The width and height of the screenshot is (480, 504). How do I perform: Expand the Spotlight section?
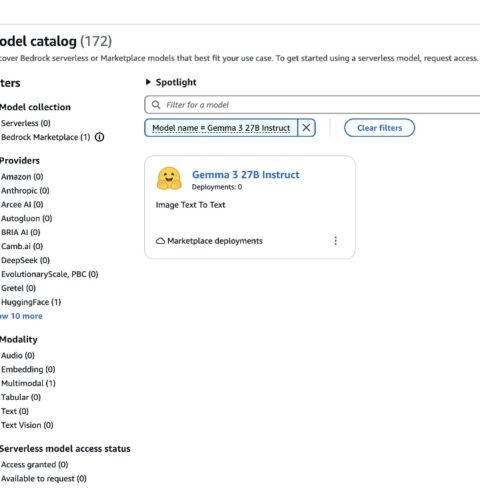pos(171,82)
